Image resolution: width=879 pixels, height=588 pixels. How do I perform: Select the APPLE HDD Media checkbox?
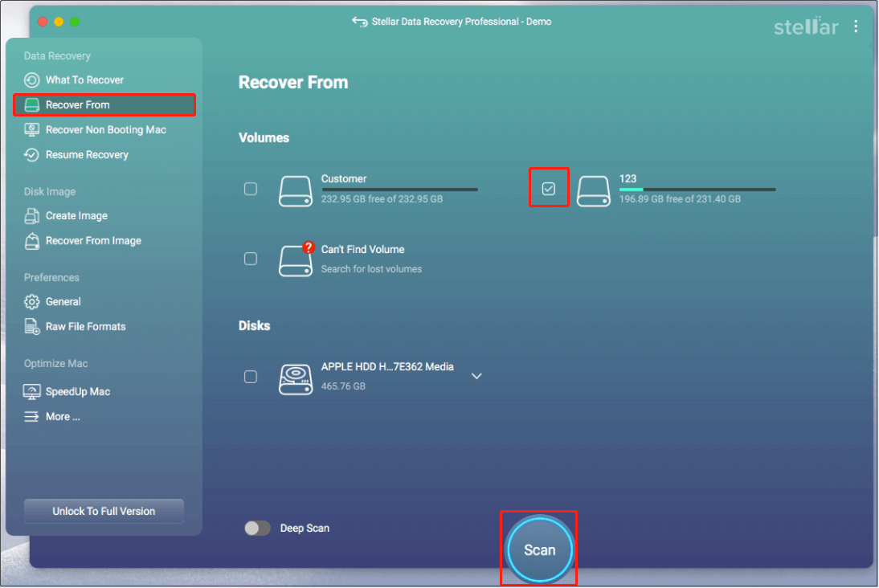[x=250, y=376]
